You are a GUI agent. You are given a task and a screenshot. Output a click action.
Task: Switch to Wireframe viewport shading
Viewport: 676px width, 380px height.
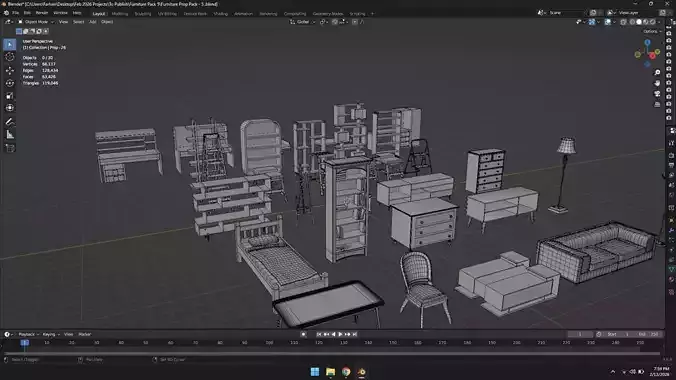click(x=632, y=22)
